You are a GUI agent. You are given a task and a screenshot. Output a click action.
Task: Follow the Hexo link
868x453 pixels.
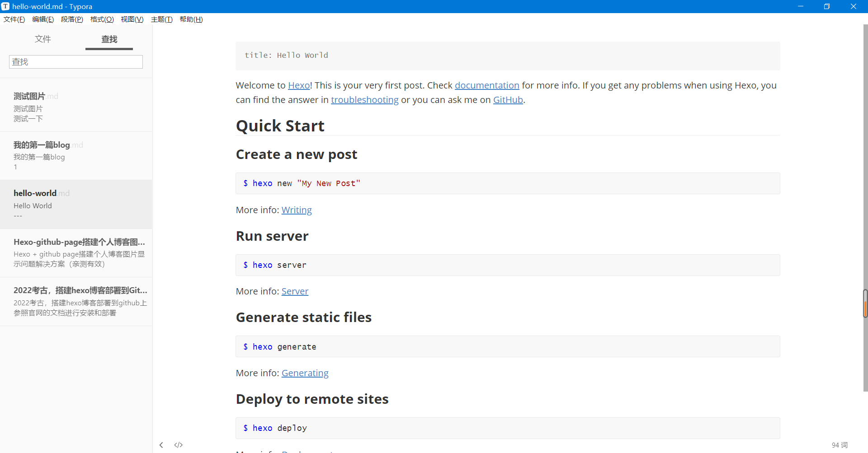coord(299,85)
